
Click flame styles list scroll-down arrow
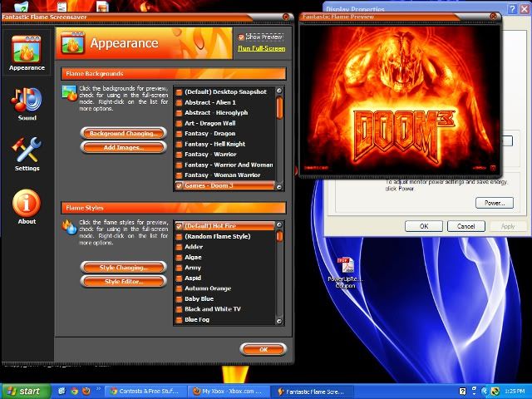tap(279, 321)
